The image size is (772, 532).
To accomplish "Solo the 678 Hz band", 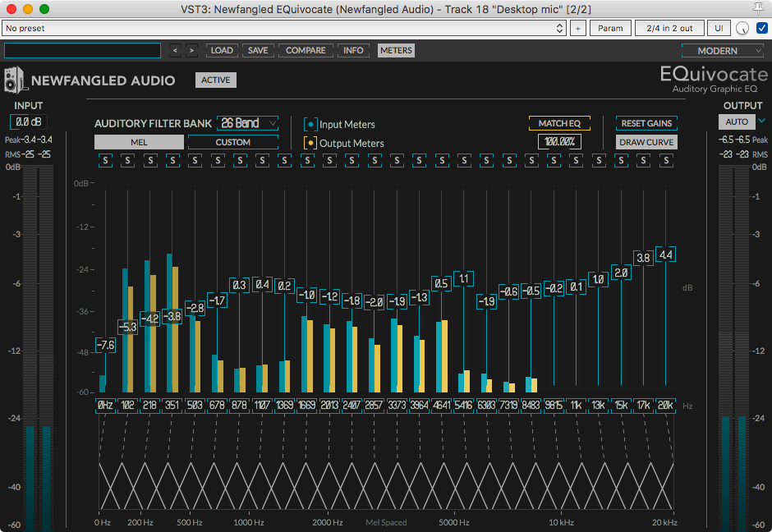I will tap(218, 160).
